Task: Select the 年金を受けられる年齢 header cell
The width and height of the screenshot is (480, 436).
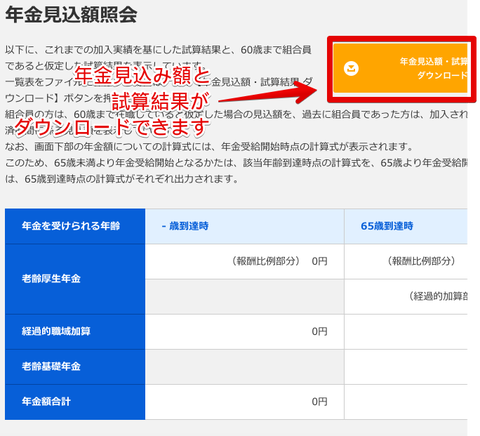Action: (75, 226)
